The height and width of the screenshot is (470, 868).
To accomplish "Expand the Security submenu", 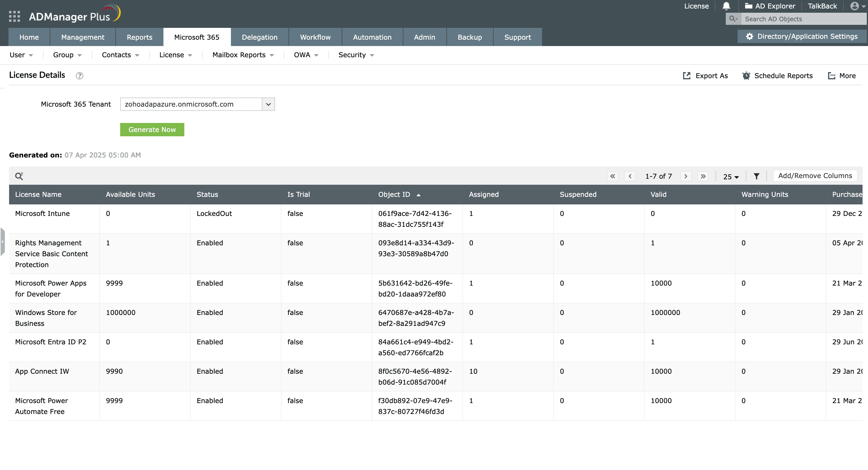I will click(x=356, y=55).
